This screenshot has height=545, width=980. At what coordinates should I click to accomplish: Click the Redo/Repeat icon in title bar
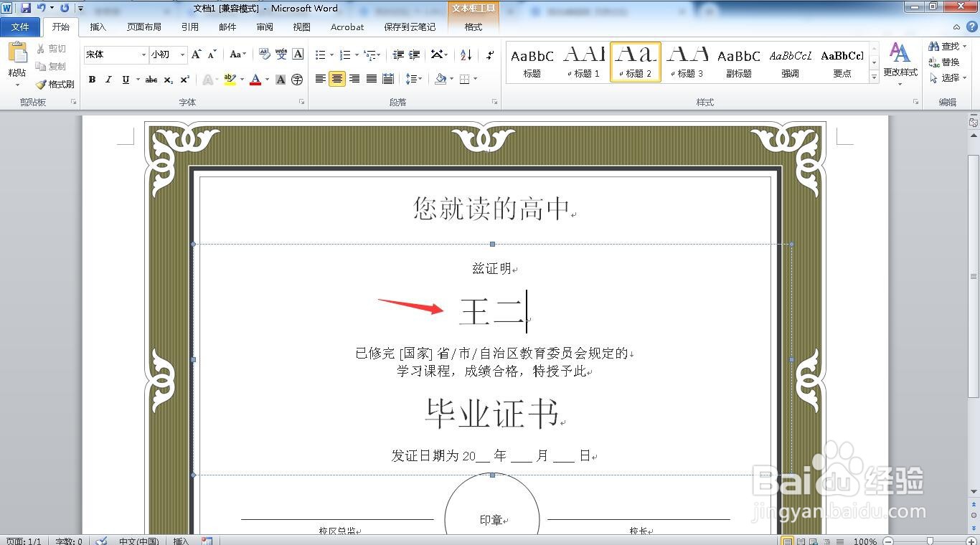pos(65,8)
